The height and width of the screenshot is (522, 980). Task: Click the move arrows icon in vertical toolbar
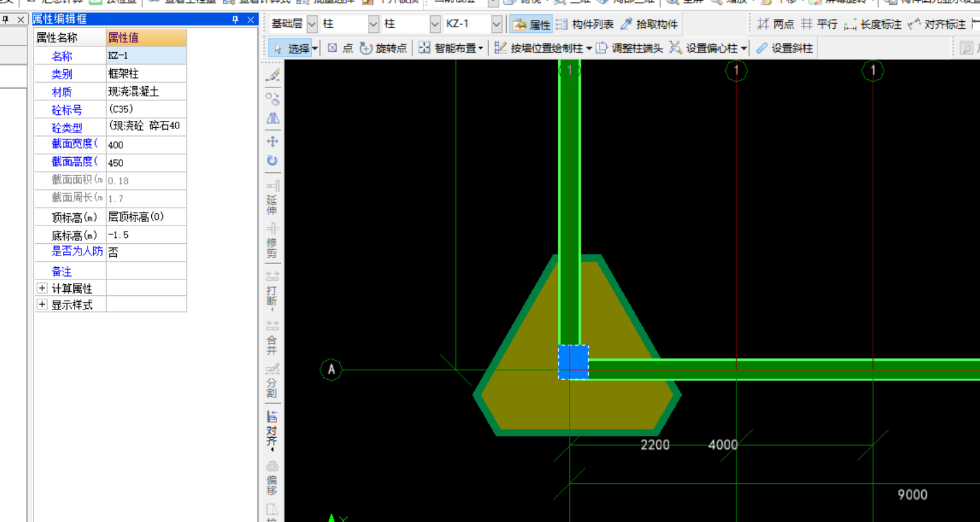[272, 141]
